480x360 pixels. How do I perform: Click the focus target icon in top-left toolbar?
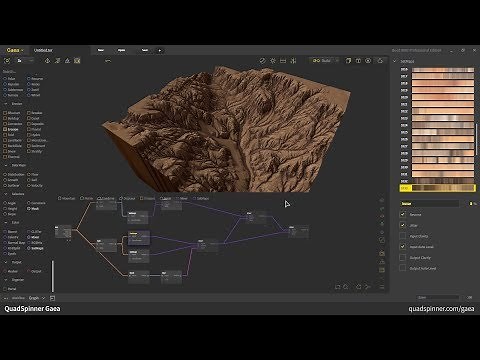pyautogui.click(x=7, y=61)
